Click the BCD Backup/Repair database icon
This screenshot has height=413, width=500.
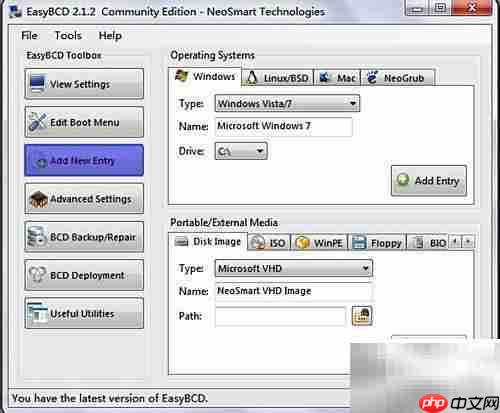pyautogui.click(x=37, y=237)
